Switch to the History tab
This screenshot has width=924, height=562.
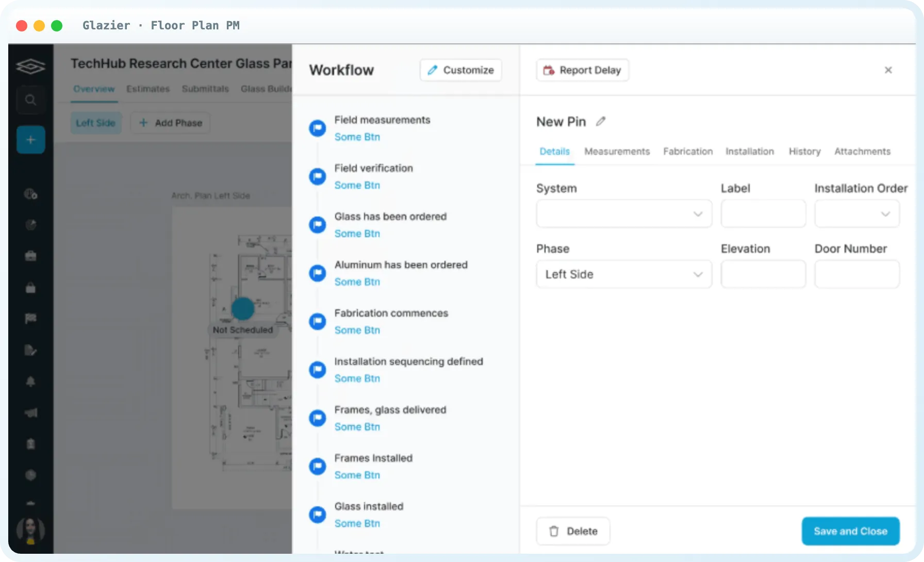(x=804, y=152)
